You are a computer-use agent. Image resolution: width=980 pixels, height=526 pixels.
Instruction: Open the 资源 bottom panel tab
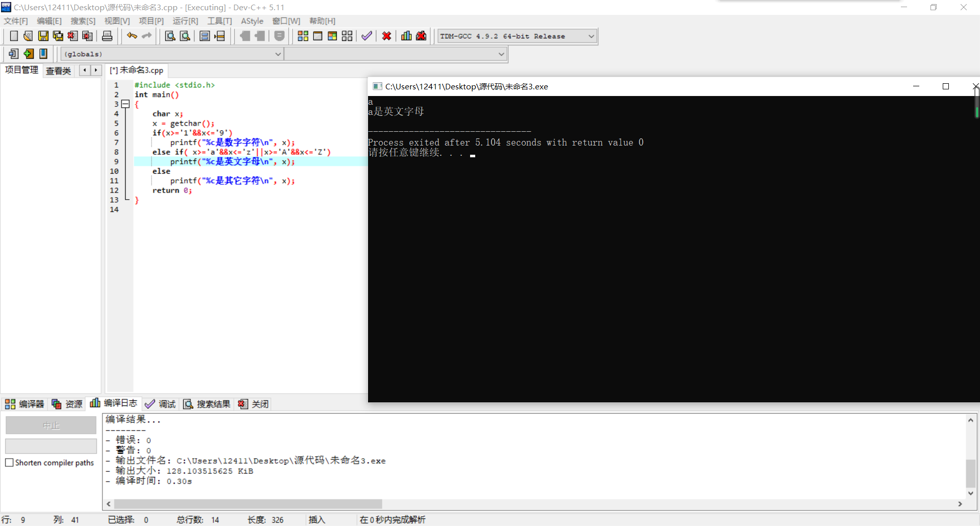(x=67, y=404)
